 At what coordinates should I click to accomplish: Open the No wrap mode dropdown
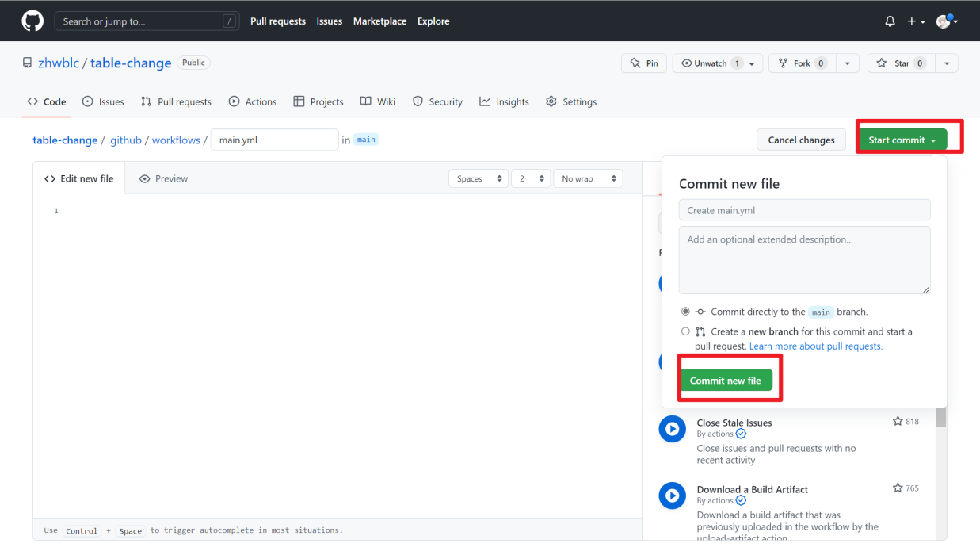588,178
